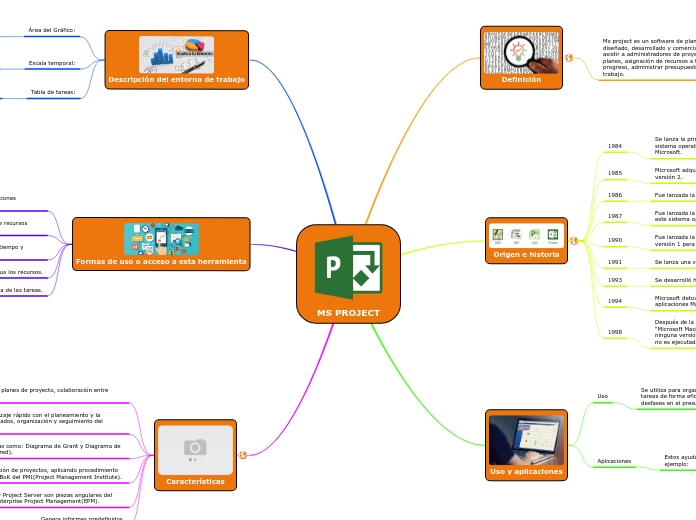Click the charts image in Descripción del entorno
The width and height of the screenshot is (696, 520).
point(177,55)
